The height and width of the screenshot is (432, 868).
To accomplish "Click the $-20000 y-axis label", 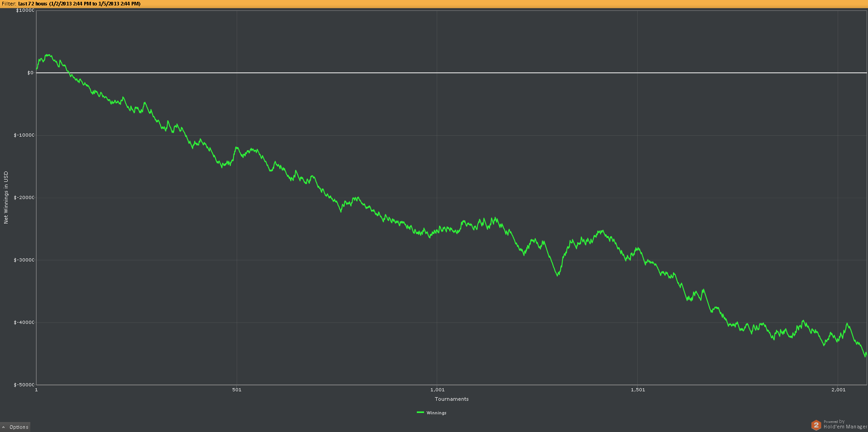I will (x=24, y=198).
